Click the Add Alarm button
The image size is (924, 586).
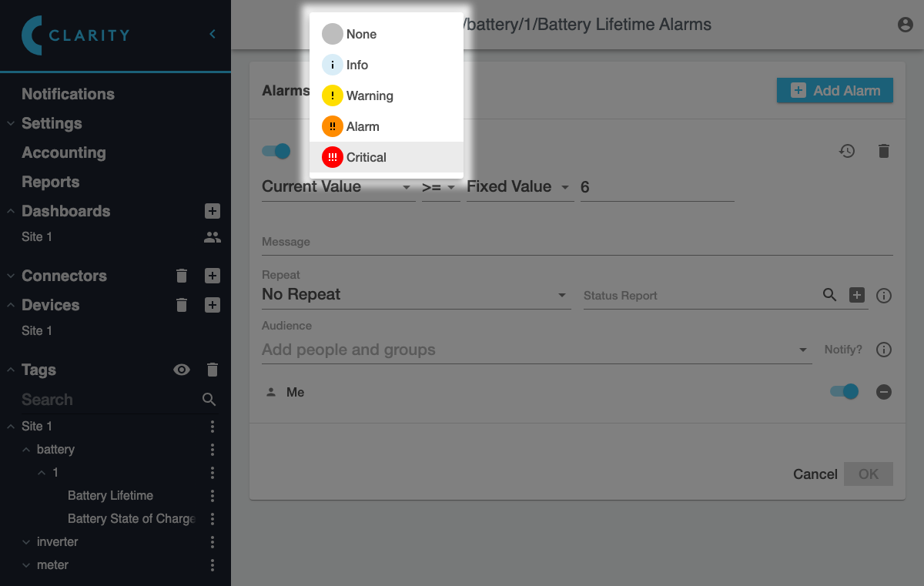(x=835, y=90)
